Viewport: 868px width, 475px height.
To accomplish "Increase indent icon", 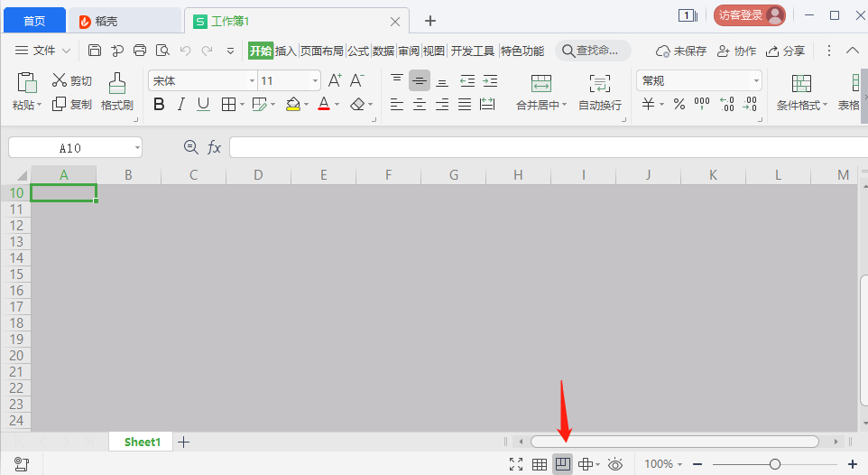I will click(490, 81).
